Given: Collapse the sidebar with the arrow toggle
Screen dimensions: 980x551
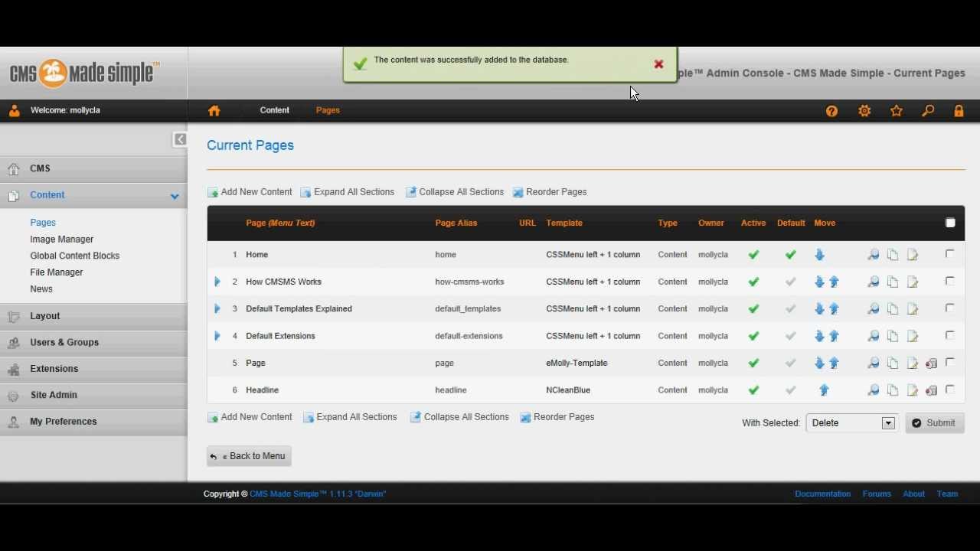Looking at the screenshot, I should (180, 139).
